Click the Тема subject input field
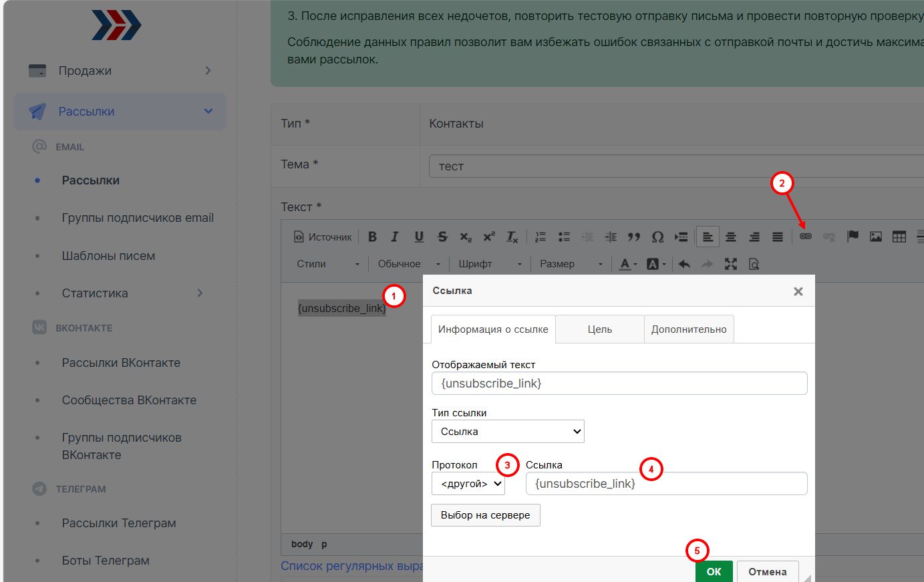 pos(676,166)
